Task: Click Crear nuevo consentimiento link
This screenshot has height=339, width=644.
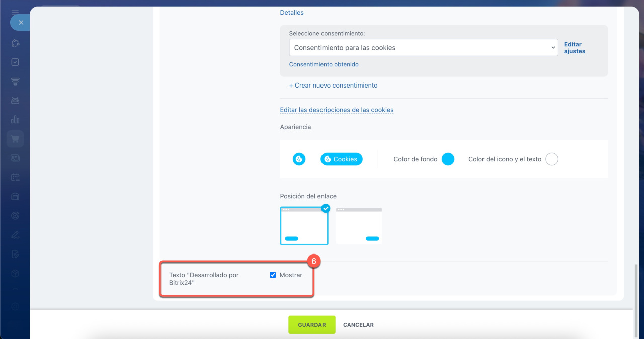Action: click(333, 86)
